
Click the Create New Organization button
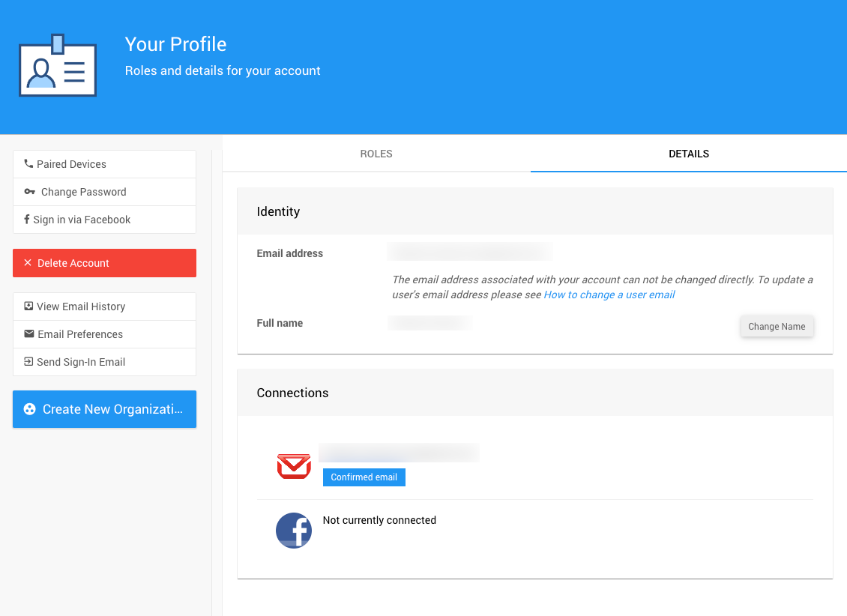104,409
